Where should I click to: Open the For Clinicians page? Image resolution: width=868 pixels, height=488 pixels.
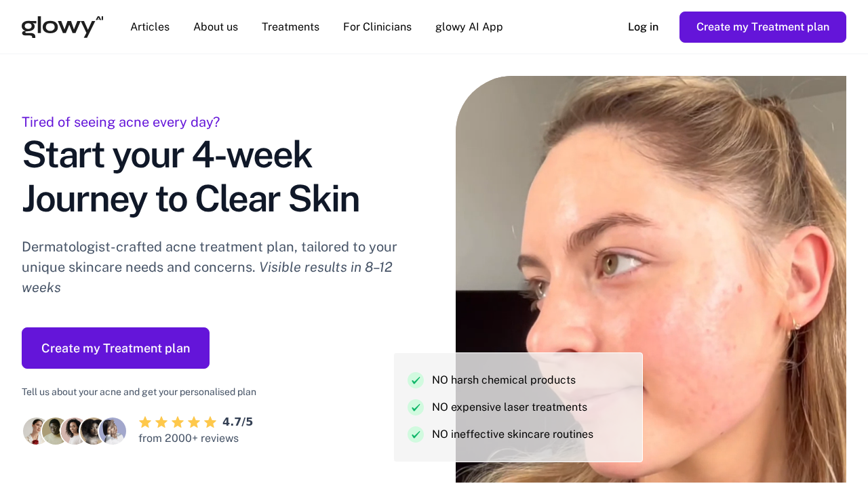coord(377,27)
